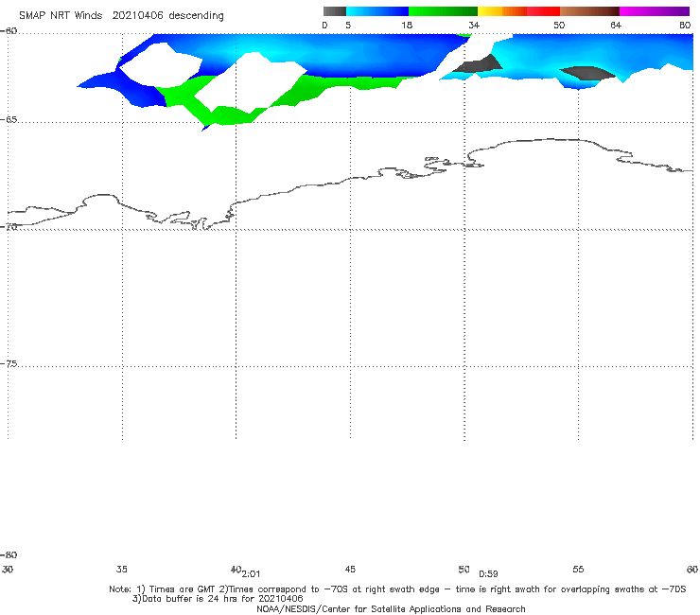
Task: Click the -75 latitude axis label
Action: 9,364
